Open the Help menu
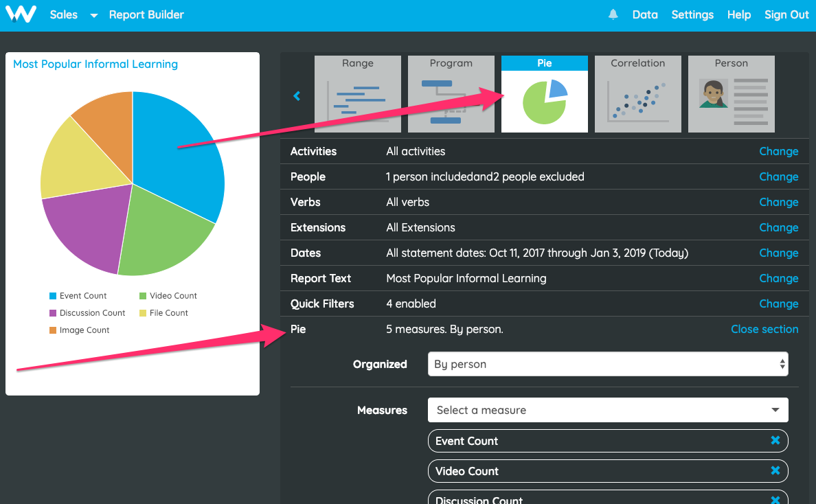The image size is (816, 504). point(739,14)
